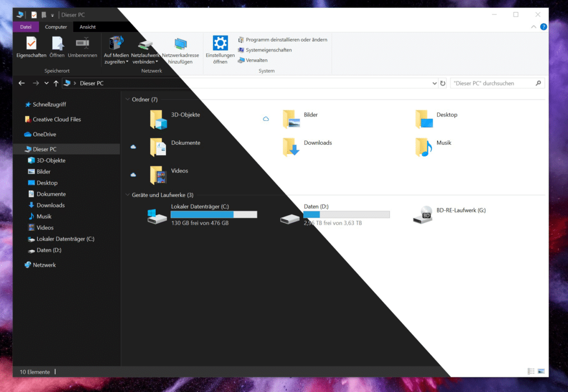Viewport: 568px width, 392px height.
Task: Open the Musik folder
Action: (423, 146)
